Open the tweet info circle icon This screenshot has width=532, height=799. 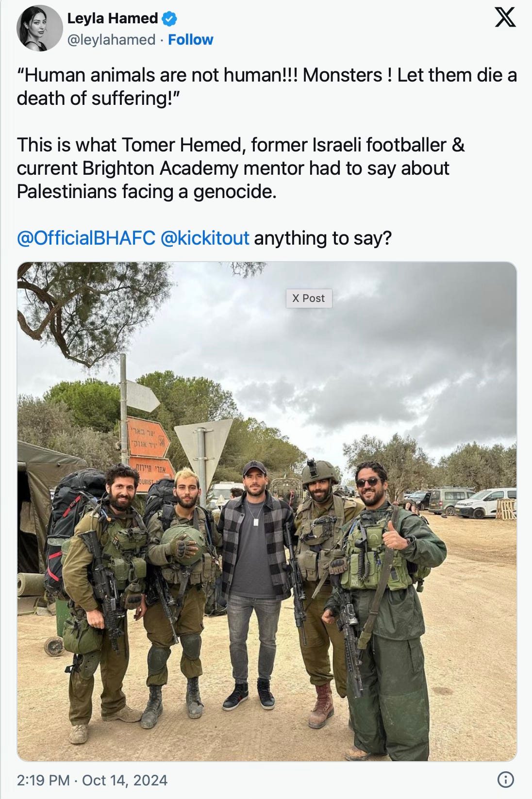506,780
